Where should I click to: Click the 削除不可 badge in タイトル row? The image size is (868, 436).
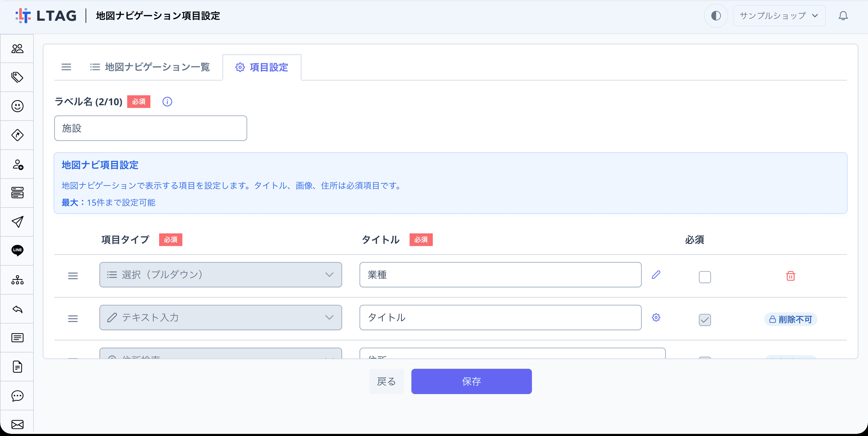[x=791, y=319]
